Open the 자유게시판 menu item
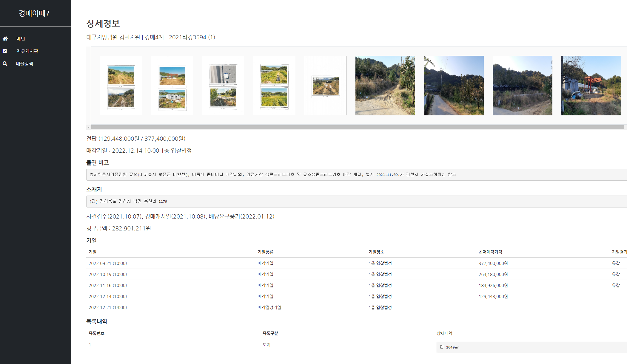The width and height of the screenshot is (627, 364). coord(27,51)
